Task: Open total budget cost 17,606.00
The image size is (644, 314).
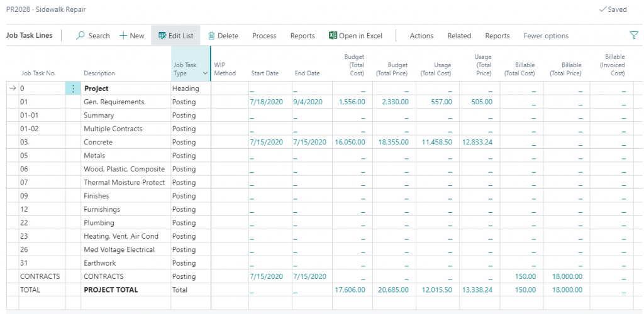Action: (x=350, y=290)
